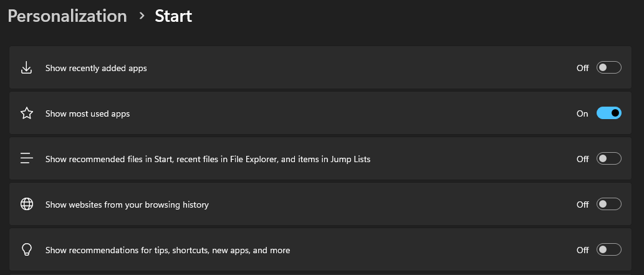This screenshot has width=644, height=275.
Task: Click the globe icon for browsing history websites
Action: point(26,205)
